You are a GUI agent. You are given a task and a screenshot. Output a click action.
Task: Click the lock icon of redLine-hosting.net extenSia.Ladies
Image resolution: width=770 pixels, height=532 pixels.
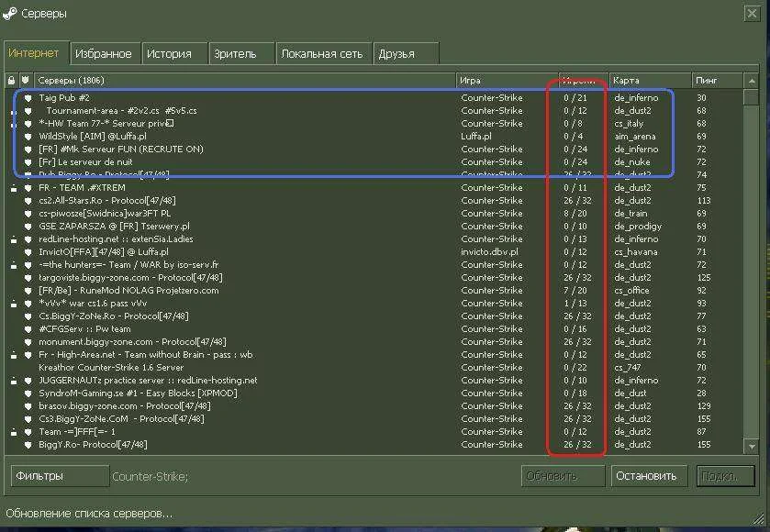point(14,239)
